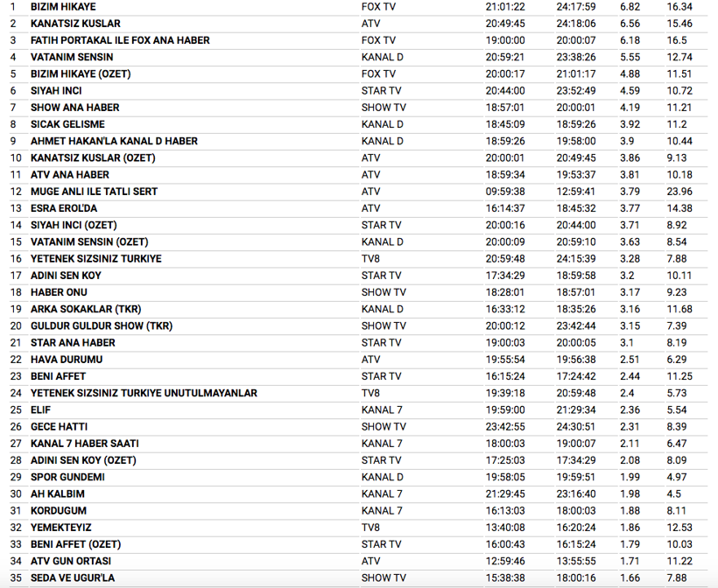The image size is (718, 588).
Task: Click the VATANIM SENSIN (OZET) program name
Action: tap(89, 241)
